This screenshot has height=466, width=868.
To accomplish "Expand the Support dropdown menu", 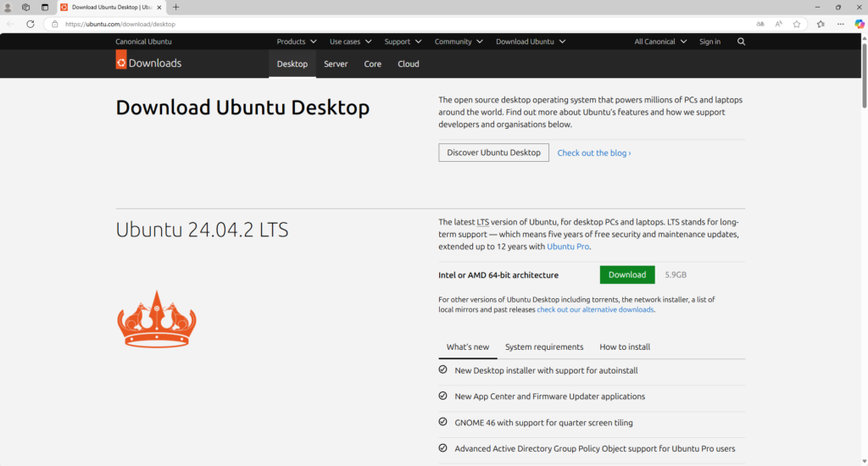I will pyautogui.click(x=403, y=42).
